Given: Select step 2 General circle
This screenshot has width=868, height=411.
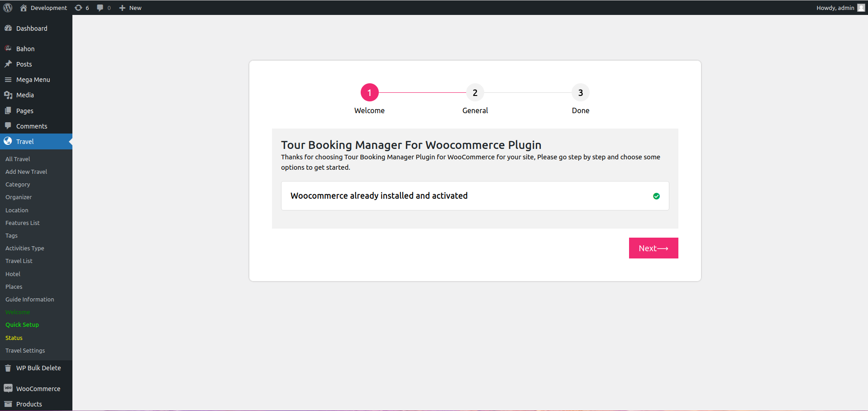Looking at the screenshot, I should click(x=475, y=93).
